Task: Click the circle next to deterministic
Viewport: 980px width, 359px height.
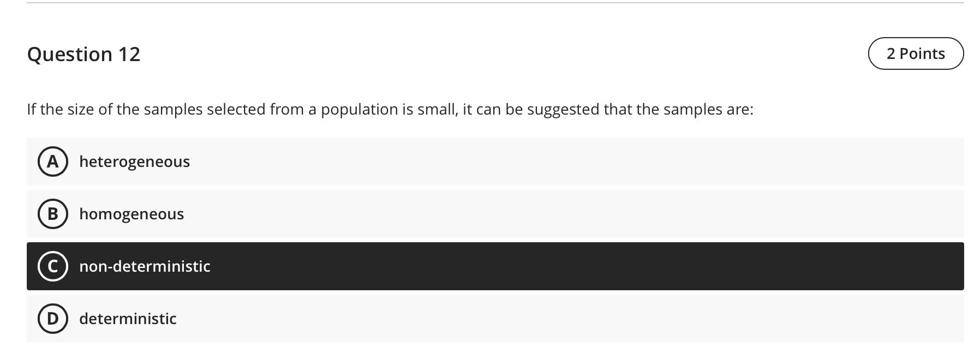Action: point(52,319)
